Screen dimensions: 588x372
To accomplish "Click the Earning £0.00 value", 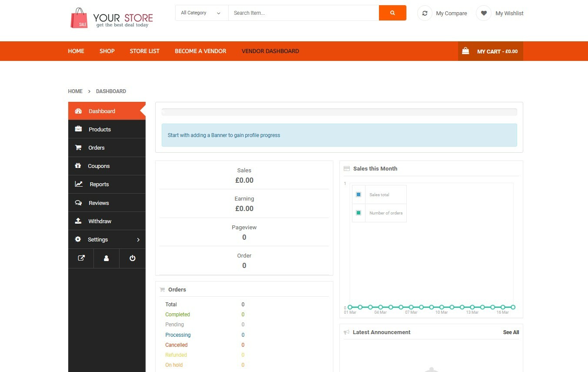I will coord(244,208).
